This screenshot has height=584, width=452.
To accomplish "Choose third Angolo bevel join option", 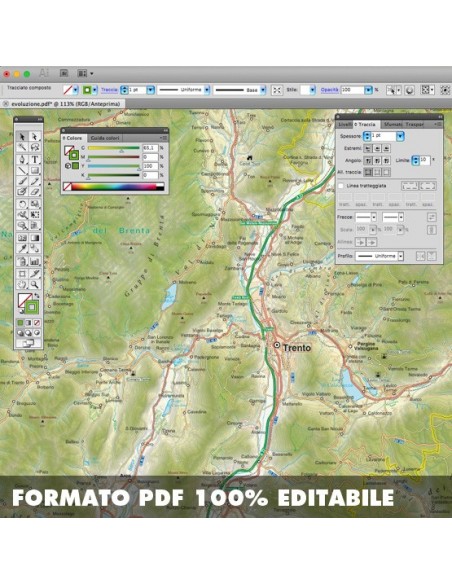I will point(386,161).
